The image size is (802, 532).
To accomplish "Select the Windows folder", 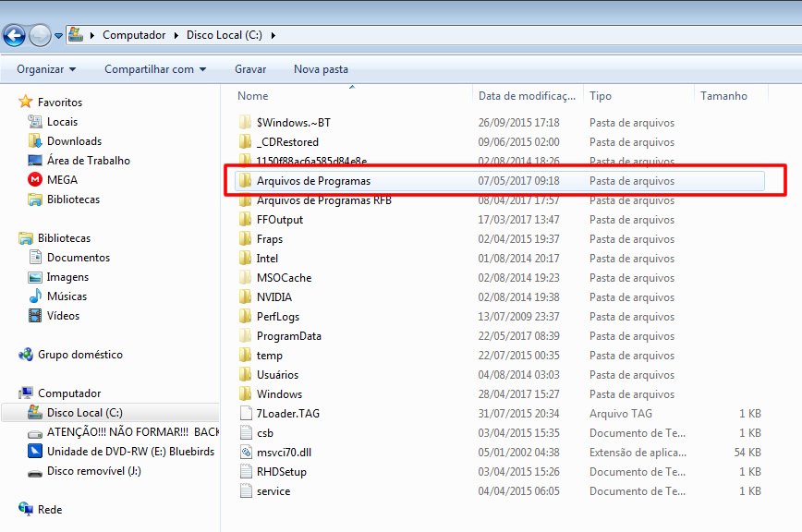I will 279,394.
